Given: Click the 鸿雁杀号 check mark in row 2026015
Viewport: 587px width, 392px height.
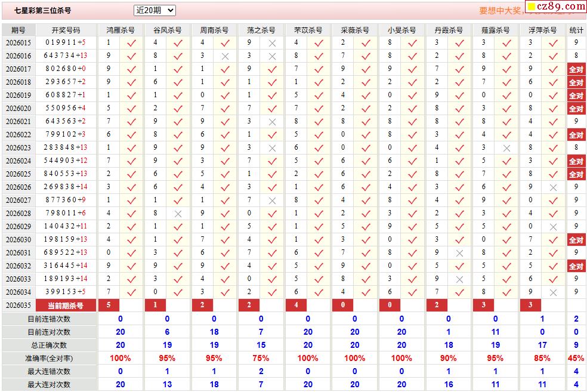Looking at the screenshot, I should tap(131, 44).
